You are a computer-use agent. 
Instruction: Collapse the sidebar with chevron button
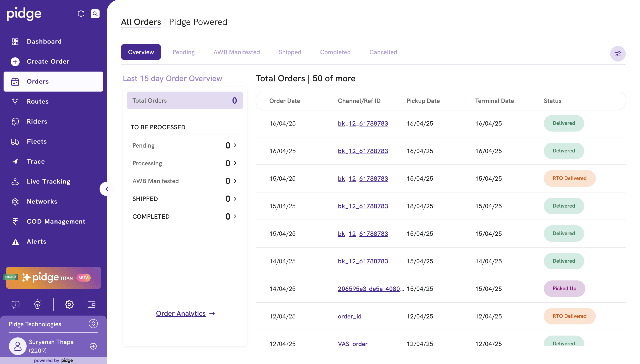point(107,189)
